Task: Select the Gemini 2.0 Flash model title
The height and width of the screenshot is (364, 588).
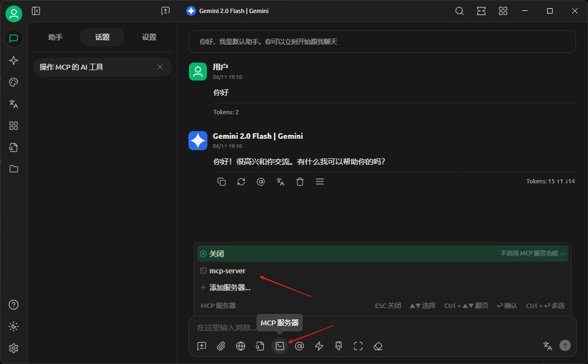Action: click(228, 11)
